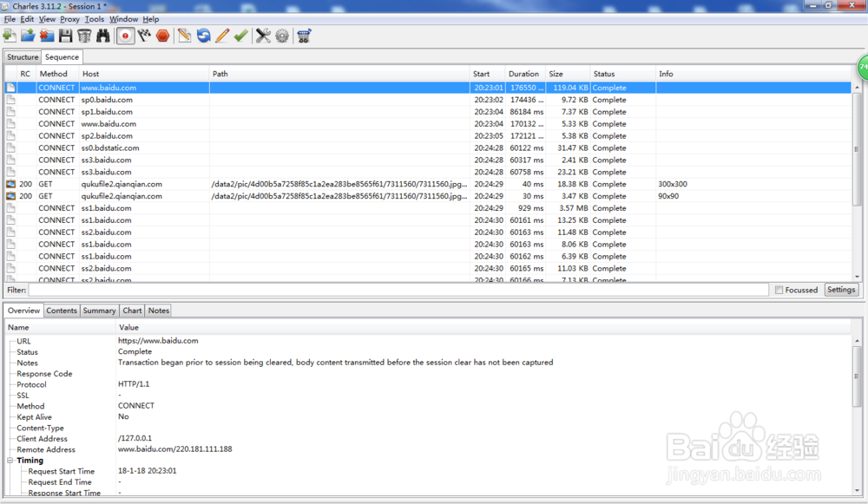Image resolution: width=868 pixels, height=504 pixels.
Task: Click the Compose new request icon
Action: tap(184, 36)
